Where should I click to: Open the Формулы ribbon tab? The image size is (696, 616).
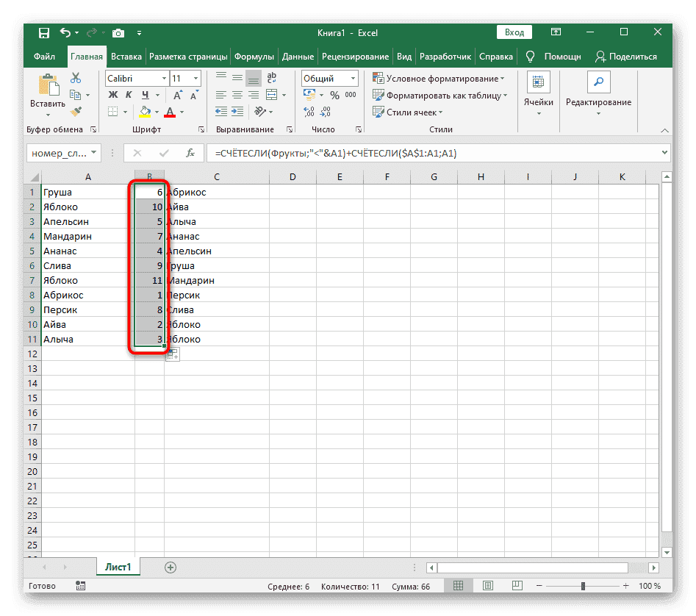(x=254, y=57)
